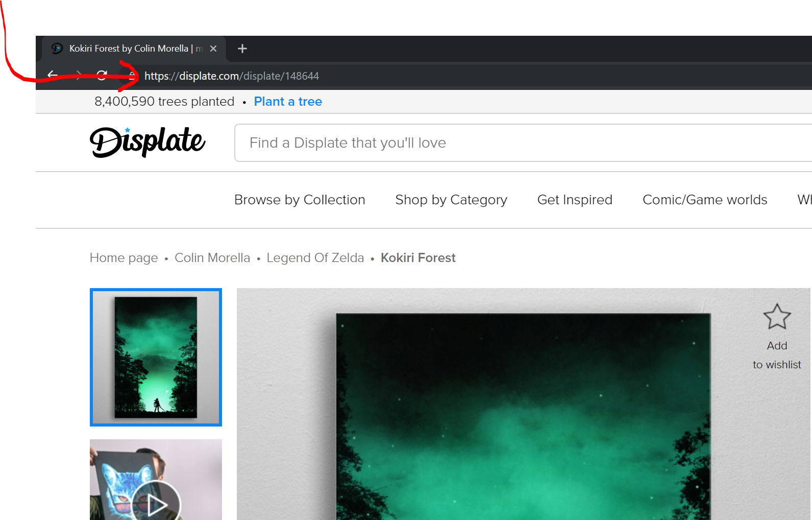Select the Kokiri Forest browser tab
812x520 pixels.
(x=134, y=49)
